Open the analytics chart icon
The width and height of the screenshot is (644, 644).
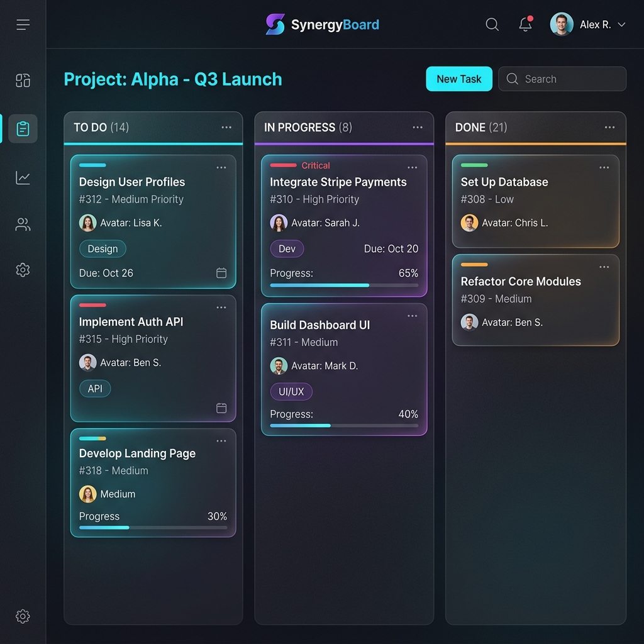coord(23,177)
